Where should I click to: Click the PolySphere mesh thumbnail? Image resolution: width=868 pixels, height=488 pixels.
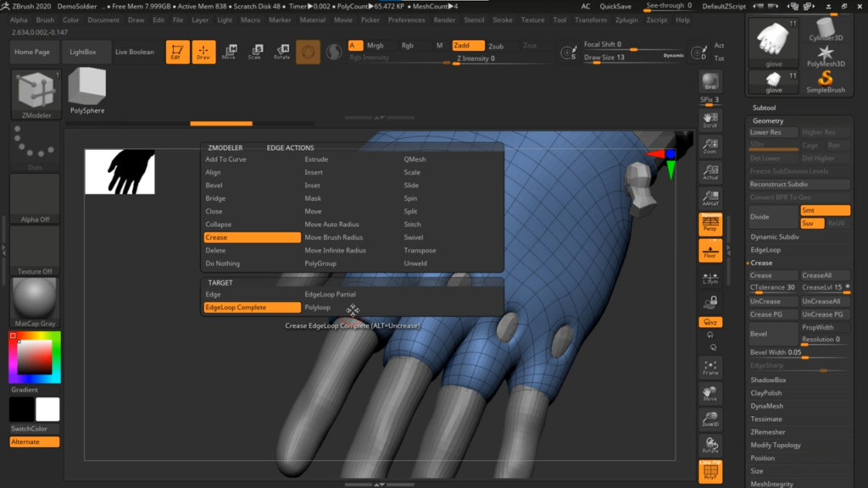coord(87,91)
